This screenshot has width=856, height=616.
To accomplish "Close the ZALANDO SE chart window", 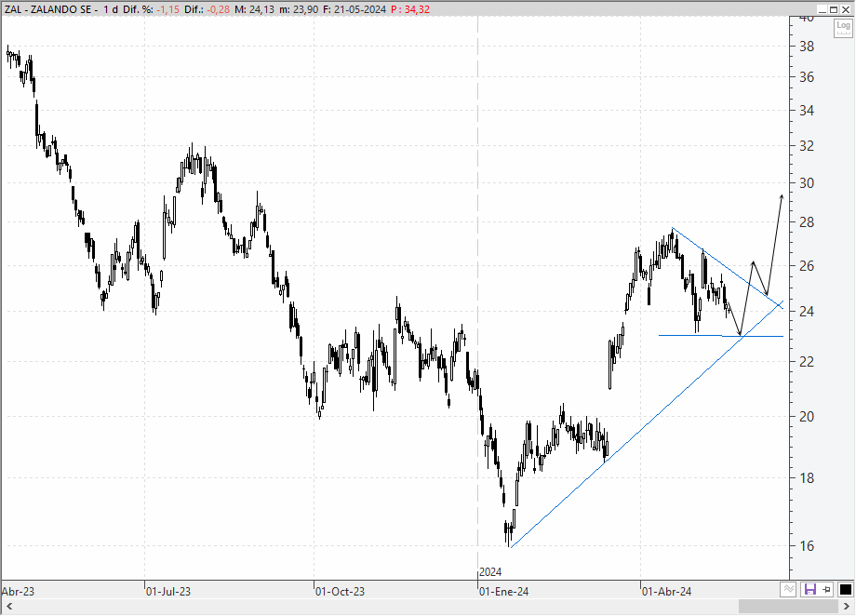I will click(846, 9).
